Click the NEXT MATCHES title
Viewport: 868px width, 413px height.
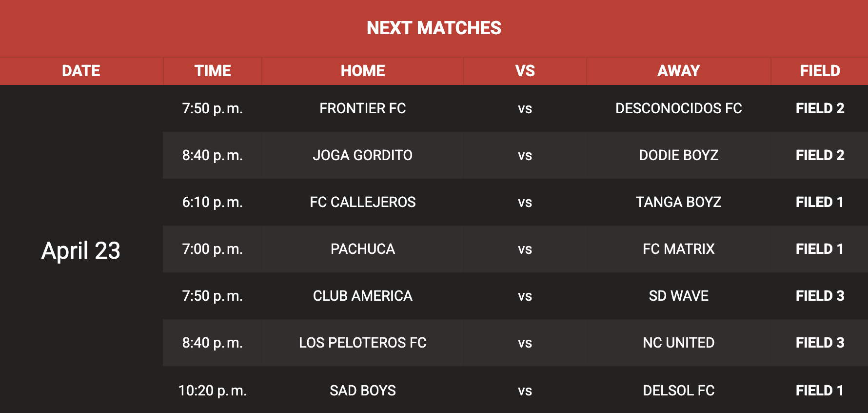click(434, 28)
